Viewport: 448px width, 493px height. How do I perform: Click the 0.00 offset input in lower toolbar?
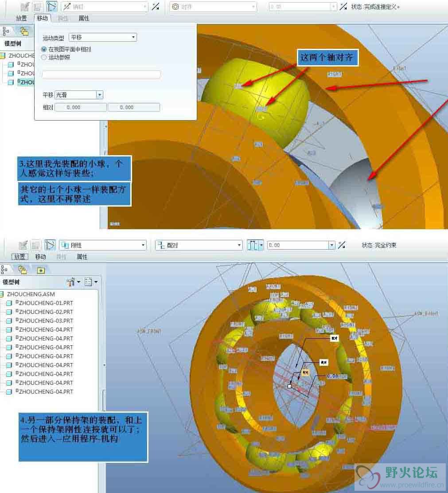pos(298,245)
